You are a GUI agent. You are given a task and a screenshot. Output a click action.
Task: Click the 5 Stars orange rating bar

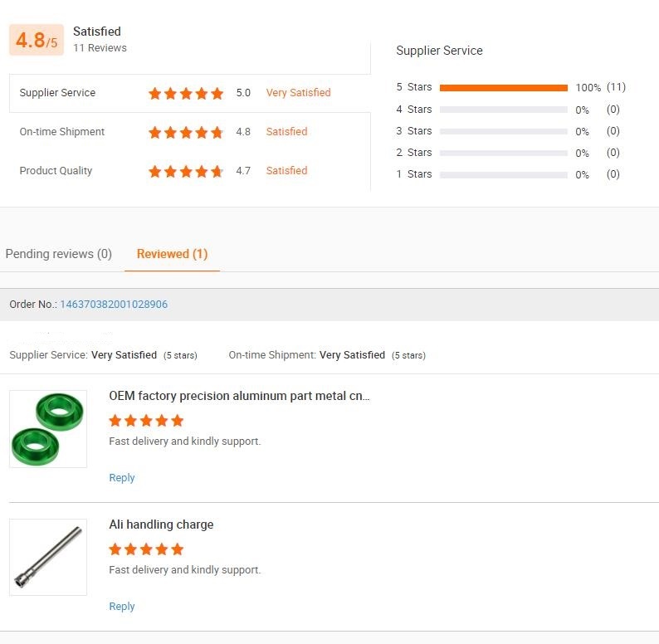(x=503, y=87)
